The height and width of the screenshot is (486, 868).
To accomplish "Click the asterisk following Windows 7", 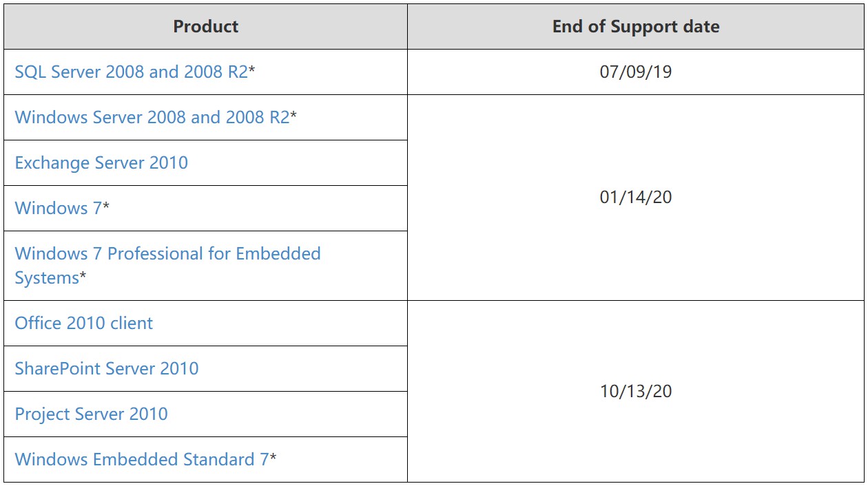I will pyautogui.click(x=106, y=207).
